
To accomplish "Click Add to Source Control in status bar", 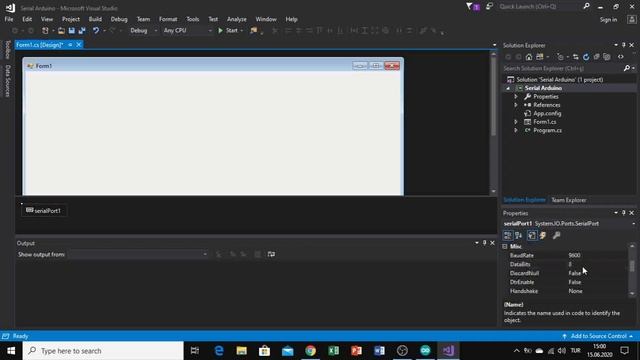I will (x=598, y=336).
